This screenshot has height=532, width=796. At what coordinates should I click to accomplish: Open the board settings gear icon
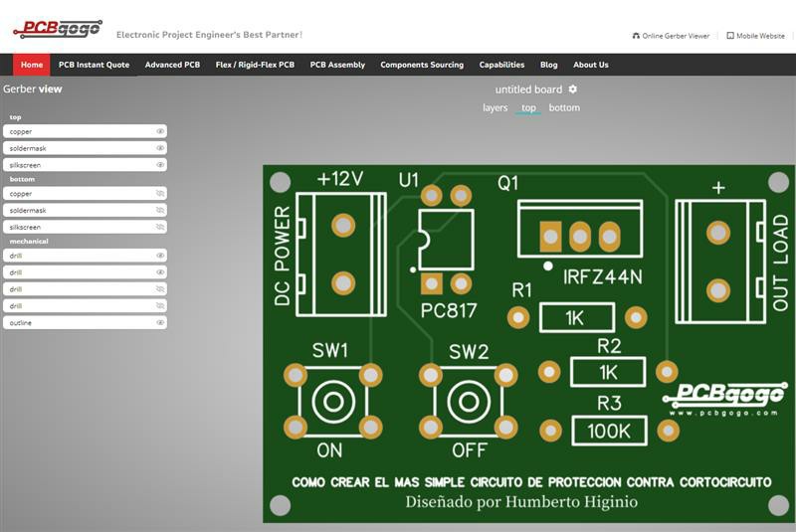point(573,89)
